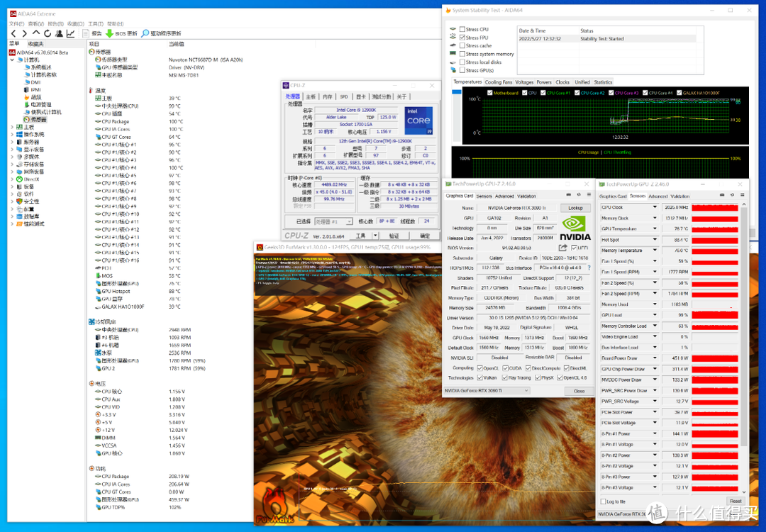The width and height of the screenshot is (766, 532).
Task: Enable the Log to file checkbox
Action: (603, 501)
